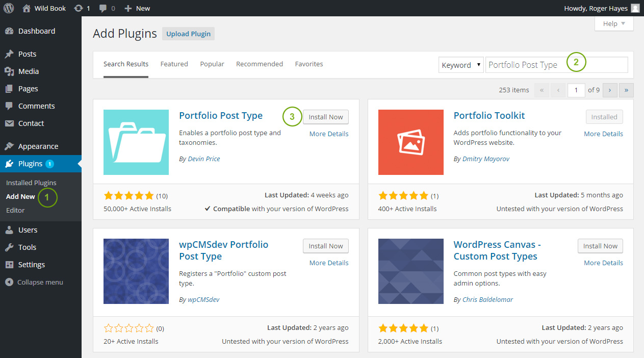644x358 pixels.
Task: Click the Settings icon in sidebar
Action: 9,265
